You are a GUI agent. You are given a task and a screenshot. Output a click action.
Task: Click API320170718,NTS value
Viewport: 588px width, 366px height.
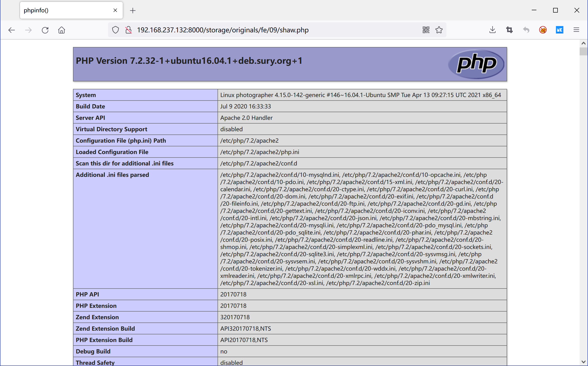[245, 329]
